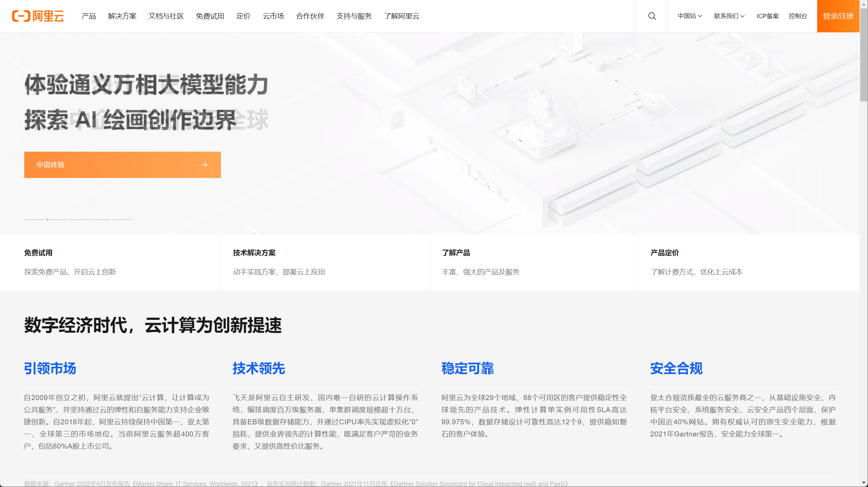Image resolution: width=868 pixels, height=487 pixels.
Task: Select the fourth carousel indicator
Action: click(x=101, y=219)
